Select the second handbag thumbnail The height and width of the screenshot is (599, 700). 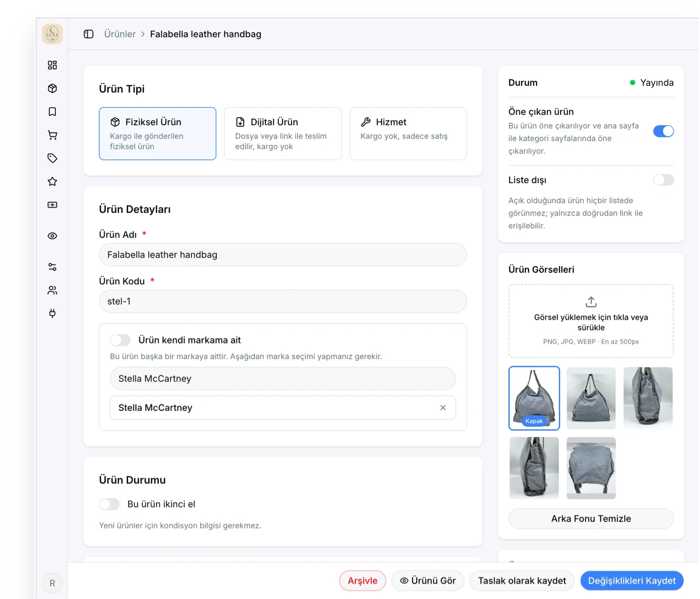pyautogui.click(x=591, y=398)
